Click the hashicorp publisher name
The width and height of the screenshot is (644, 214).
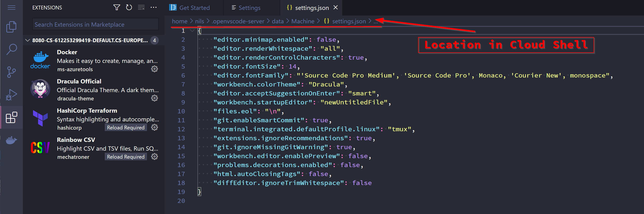point(70,128)
